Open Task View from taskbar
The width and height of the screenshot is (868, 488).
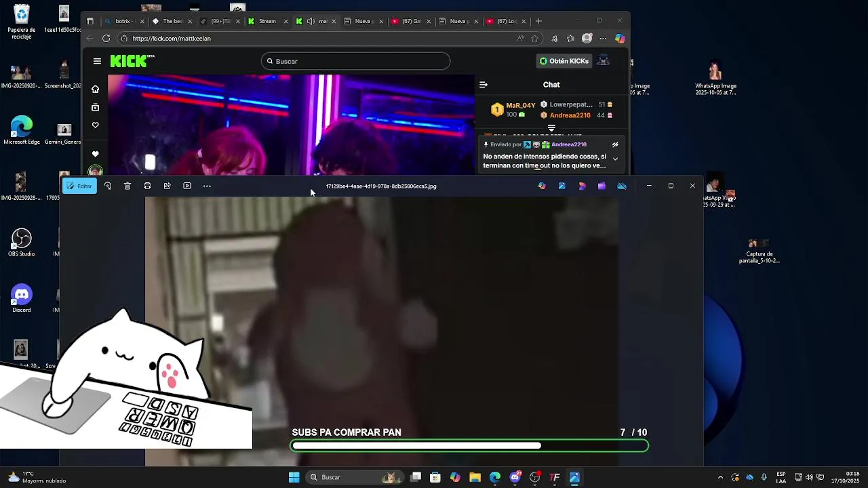[x=416, y=477]
